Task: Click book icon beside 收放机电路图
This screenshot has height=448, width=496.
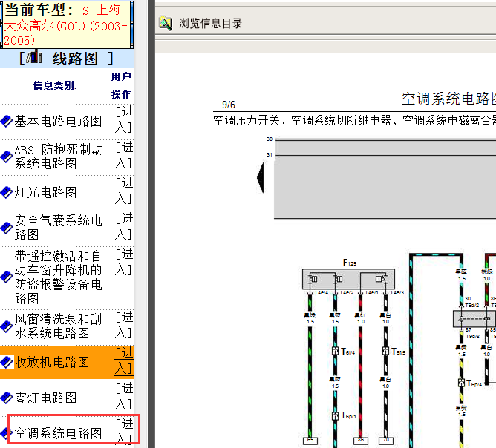Action: (7, 362)
